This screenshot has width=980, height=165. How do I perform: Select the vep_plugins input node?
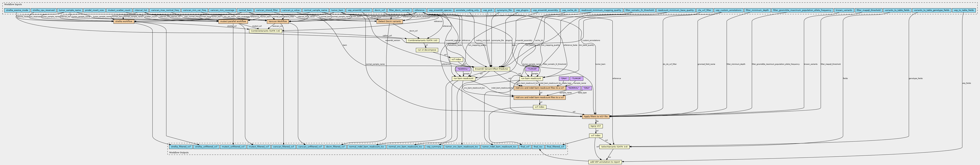(522, 10)
